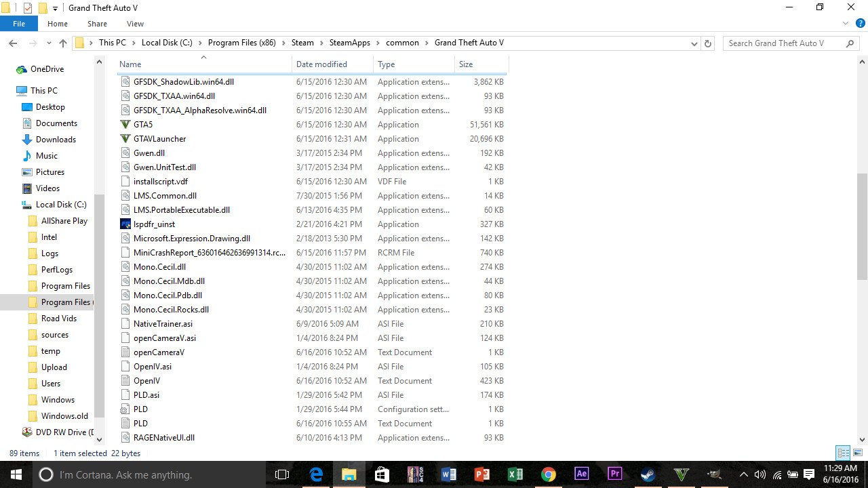Click This PC in the address bar
Screen dimensions: 868x488
(x=113, y=43)
